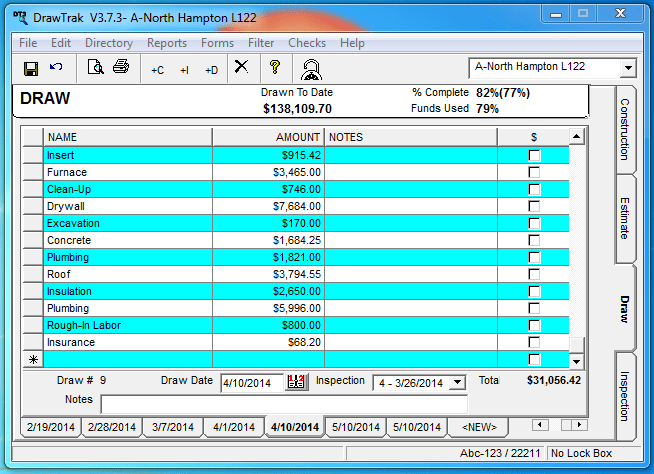Check the $ box for Concrete row
This screenshot has height=474, width=654.
[x=534, y=240]
